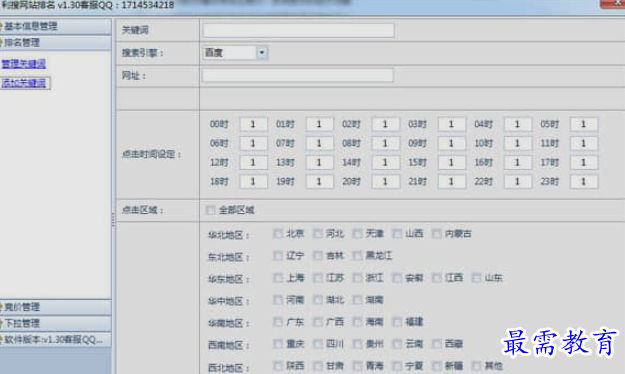Screen dimensions: 625x374
Task: Click the 15时 click count field
Action: tap(452, 163)
